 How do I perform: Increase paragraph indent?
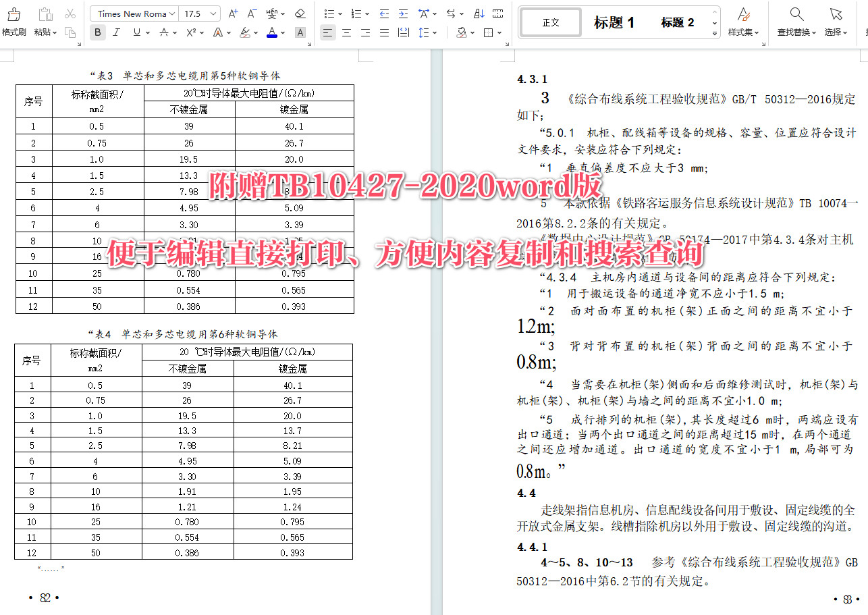[x=403, y=14]
